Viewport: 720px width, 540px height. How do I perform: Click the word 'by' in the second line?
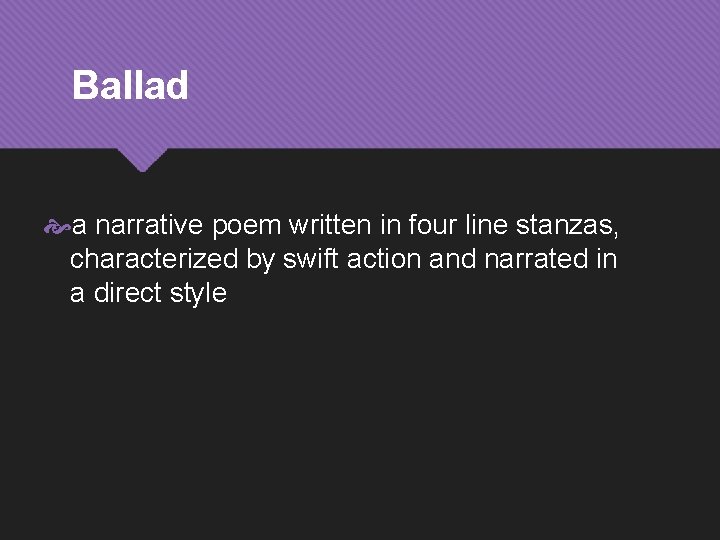tap(260, 260)
